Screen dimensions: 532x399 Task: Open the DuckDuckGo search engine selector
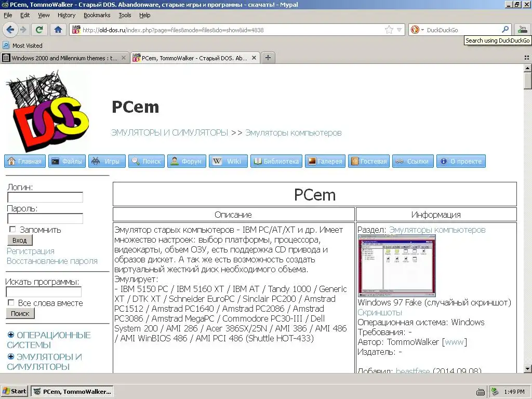click(x=417, y=30)
